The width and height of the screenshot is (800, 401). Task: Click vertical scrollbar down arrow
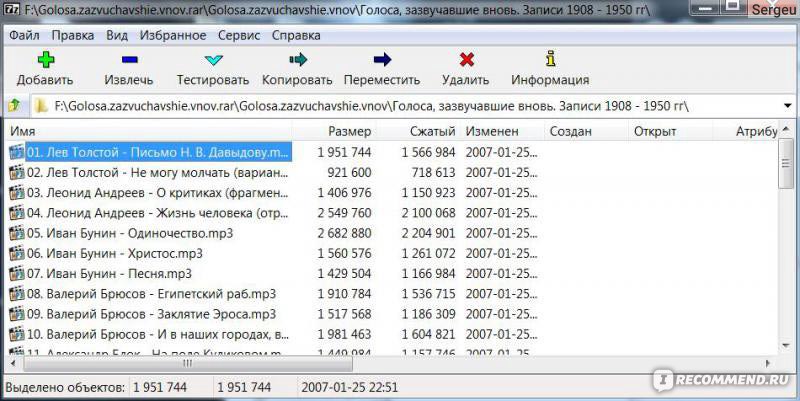click(786, 347)
